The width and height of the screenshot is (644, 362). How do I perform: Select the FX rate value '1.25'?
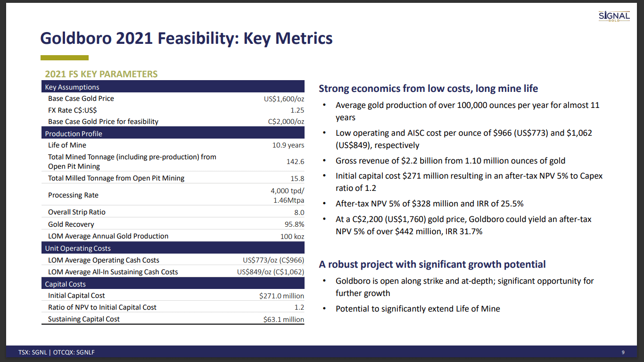pyautogui.click(x=297, y=110)
